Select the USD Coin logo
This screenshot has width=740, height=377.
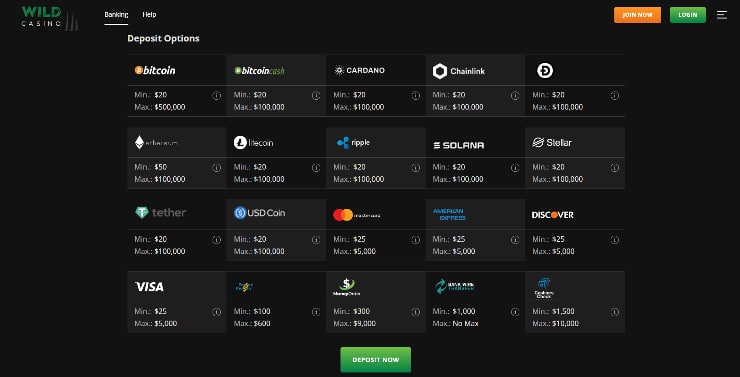point(260,213)
